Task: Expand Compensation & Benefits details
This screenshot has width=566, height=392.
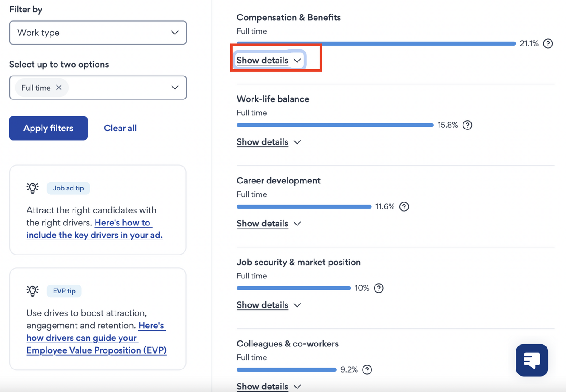Action: [268, 60]
